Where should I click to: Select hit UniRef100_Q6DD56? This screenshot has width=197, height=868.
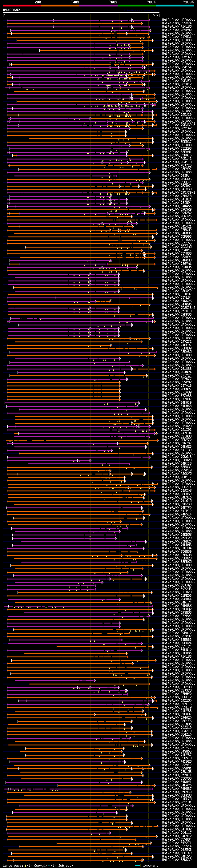[x=177, y=535]
